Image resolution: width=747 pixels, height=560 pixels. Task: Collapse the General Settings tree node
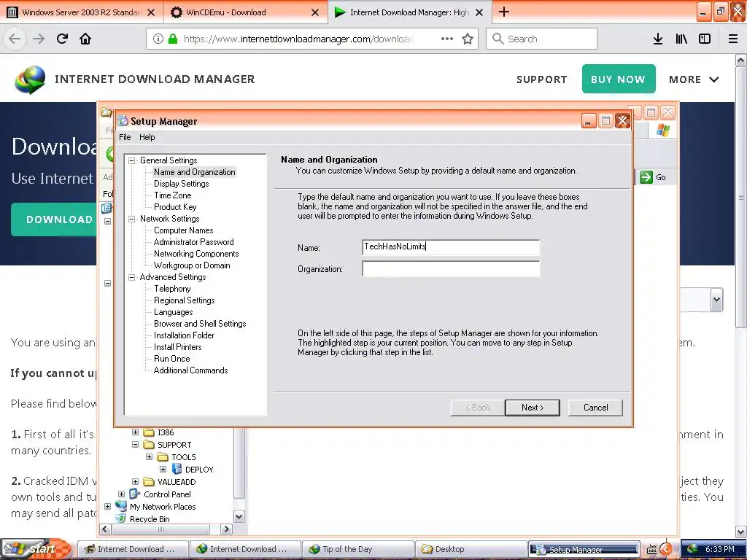(x=132, y=160)
